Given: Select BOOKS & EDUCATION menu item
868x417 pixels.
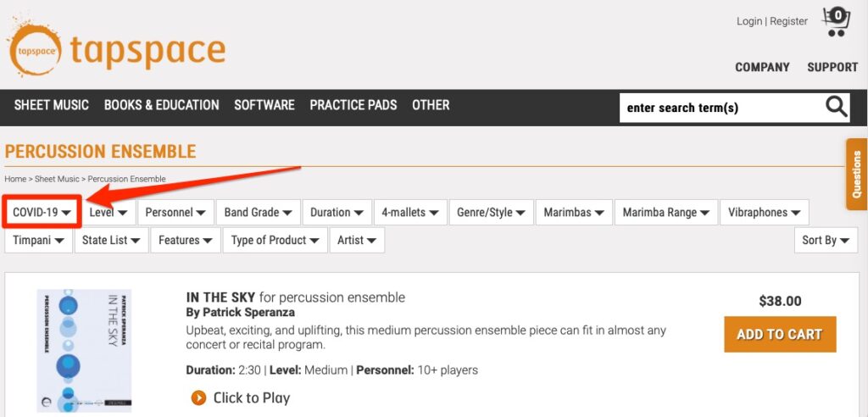Looking at the screenshot, I should (x=162, y=105).
